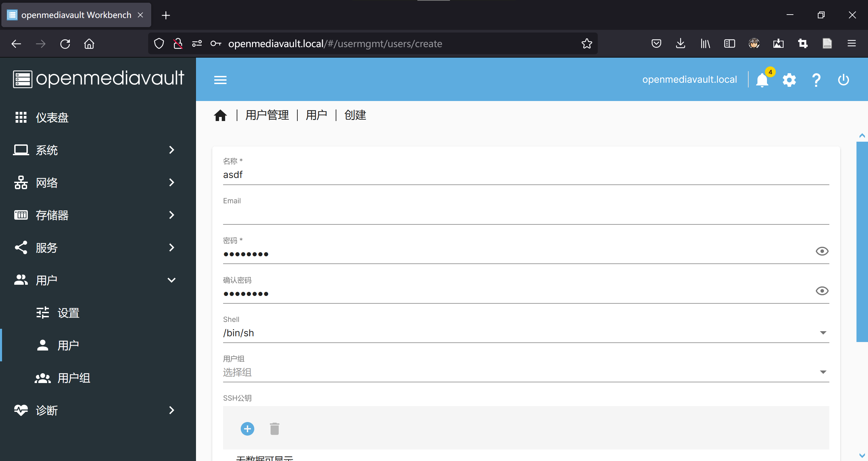Open the settings gear in header
Screen dimensions: 868x461
click(789, 80)
